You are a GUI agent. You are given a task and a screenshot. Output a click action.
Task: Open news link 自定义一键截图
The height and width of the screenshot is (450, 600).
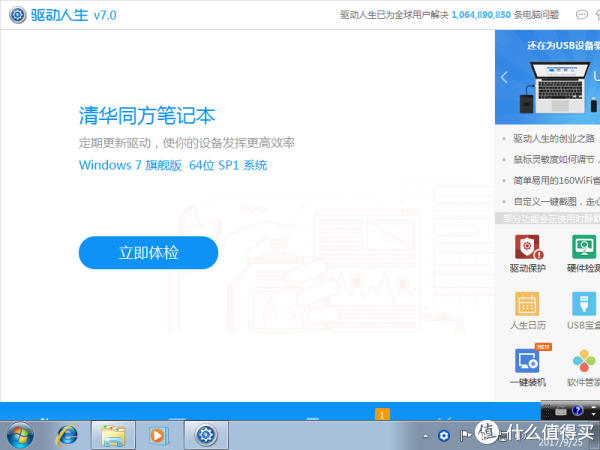coord(556,201)
